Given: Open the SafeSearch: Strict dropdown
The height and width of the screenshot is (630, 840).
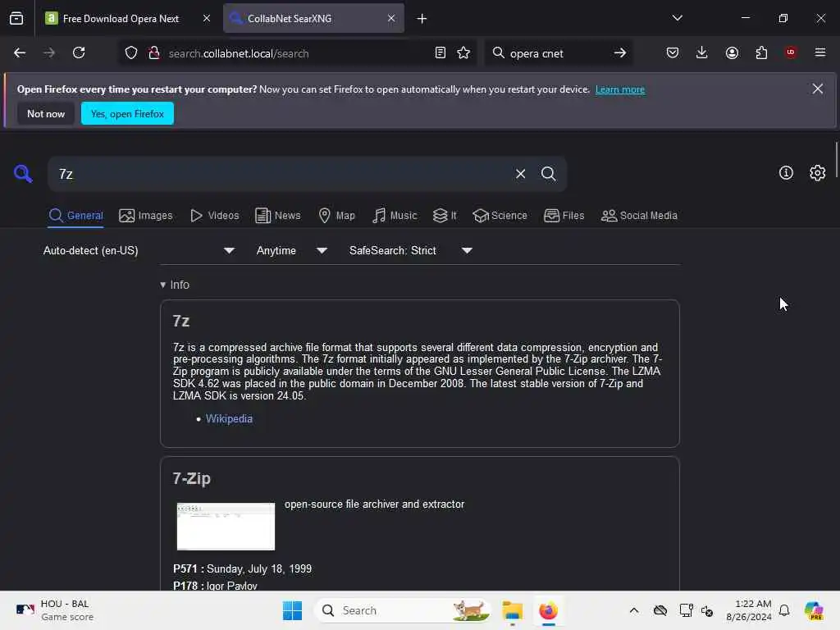Looking at the screenshot, I should pyautogui.click(x=410, y=251).
